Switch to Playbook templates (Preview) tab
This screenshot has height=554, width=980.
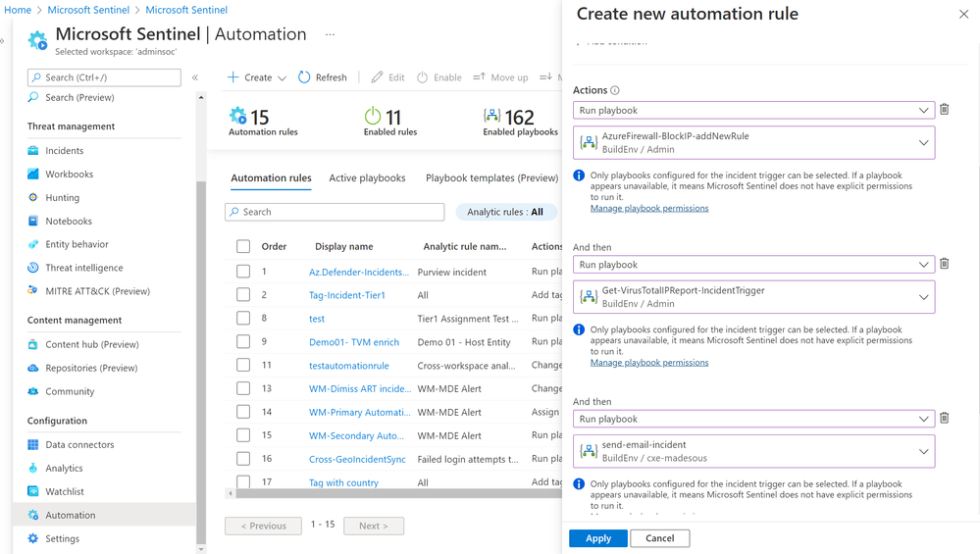coord(491,178)
